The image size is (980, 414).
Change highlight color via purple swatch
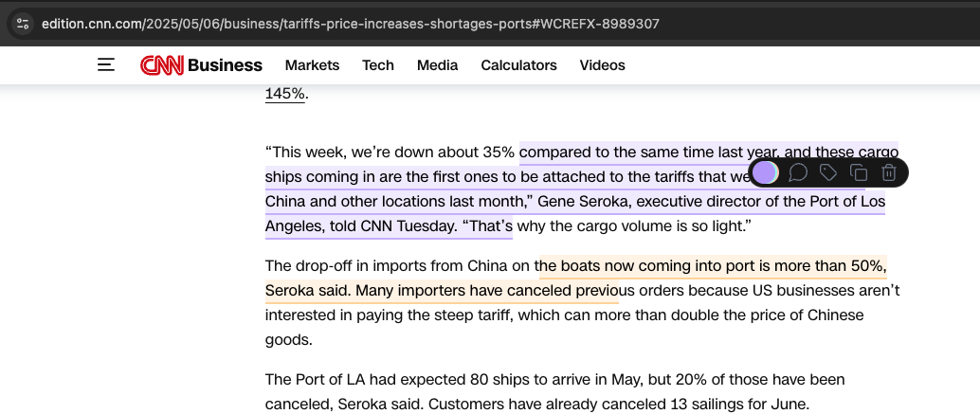click(x=766, y=172)
